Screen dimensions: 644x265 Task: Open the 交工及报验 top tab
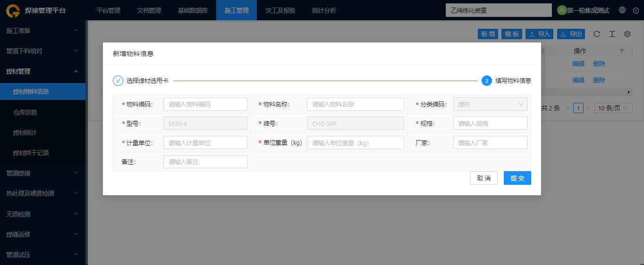(x=280, y=10)
